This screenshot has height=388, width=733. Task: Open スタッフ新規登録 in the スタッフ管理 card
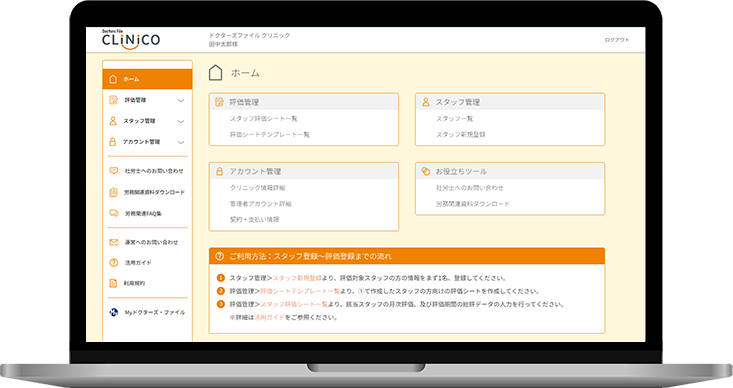461,135
